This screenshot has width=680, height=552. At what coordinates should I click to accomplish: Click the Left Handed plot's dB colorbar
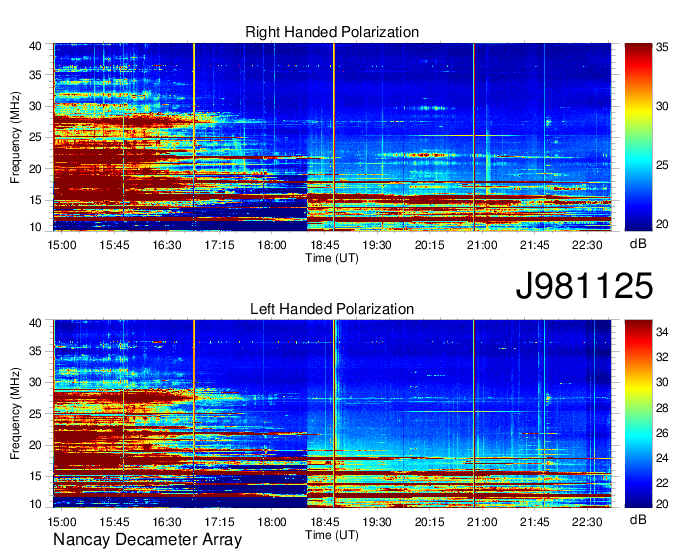point(638,414)
